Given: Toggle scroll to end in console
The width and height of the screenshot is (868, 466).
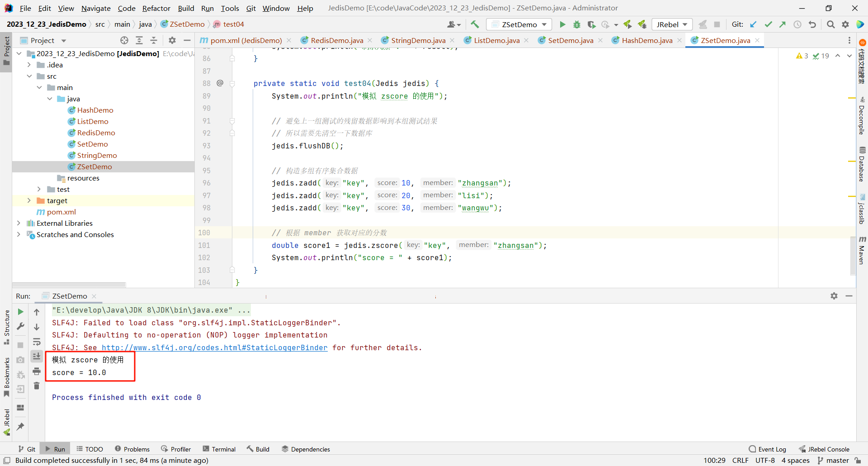Looking at the screenshot, I should coord(37,357).
